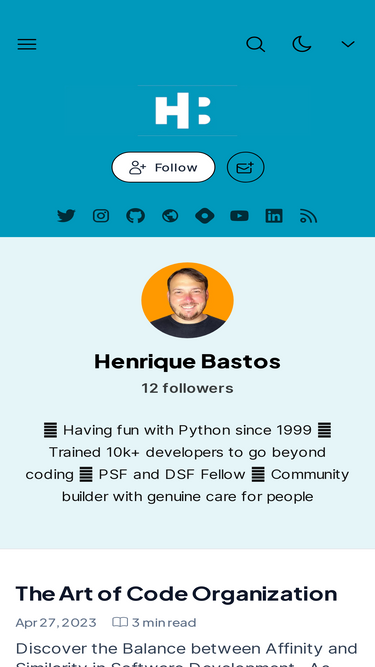Toggle dark mode with the moon icon
This screenshot has height=667, width=375.
tap(302, 44)
